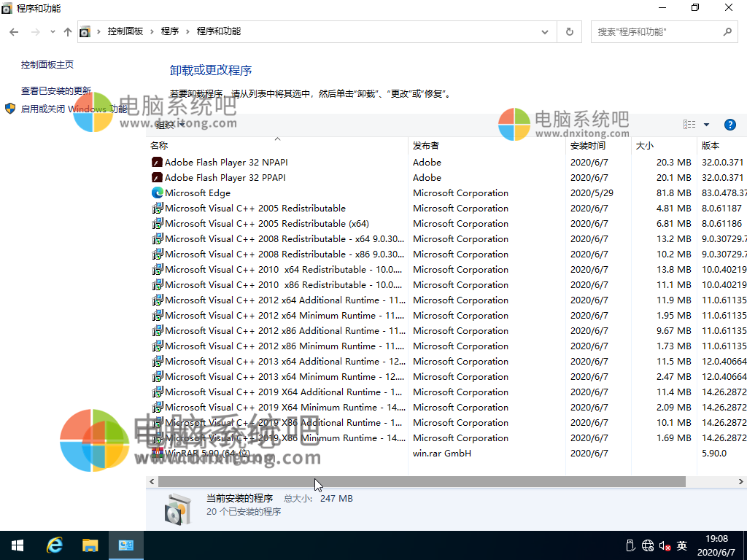Open 启用或关闭 Windows 功能
The height and width of the screenshot is (560, 747).
(73, 108)
